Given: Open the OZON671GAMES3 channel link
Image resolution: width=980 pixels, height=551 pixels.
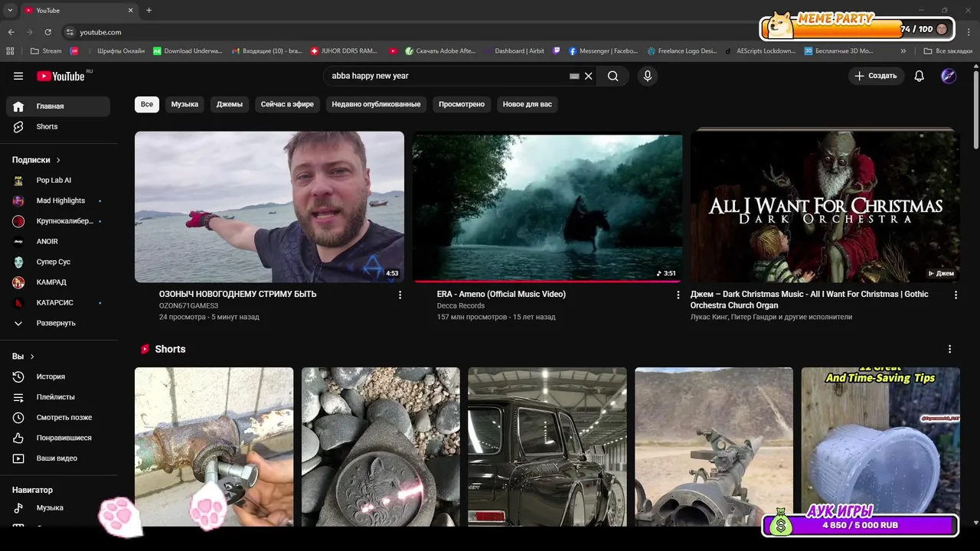Looking at the screenshot, I should click(x=188, y=306).
